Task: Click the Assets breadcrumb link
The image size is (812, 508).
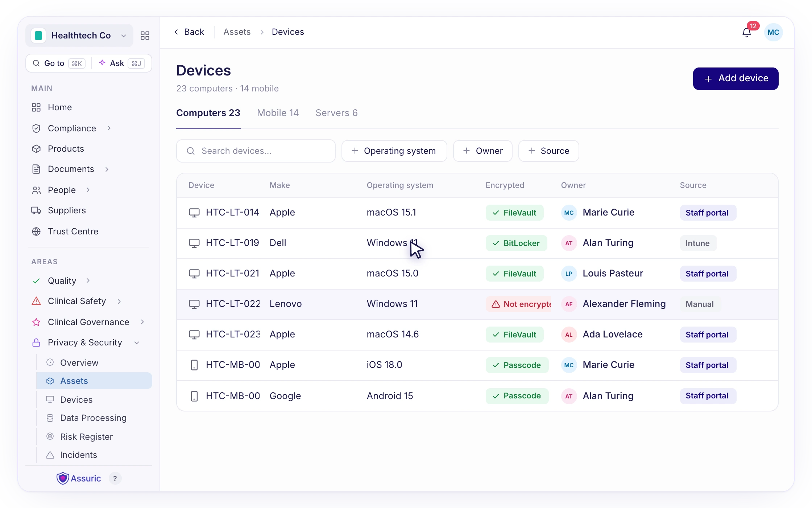Action: pyautogui.click(x=237, y=32)
